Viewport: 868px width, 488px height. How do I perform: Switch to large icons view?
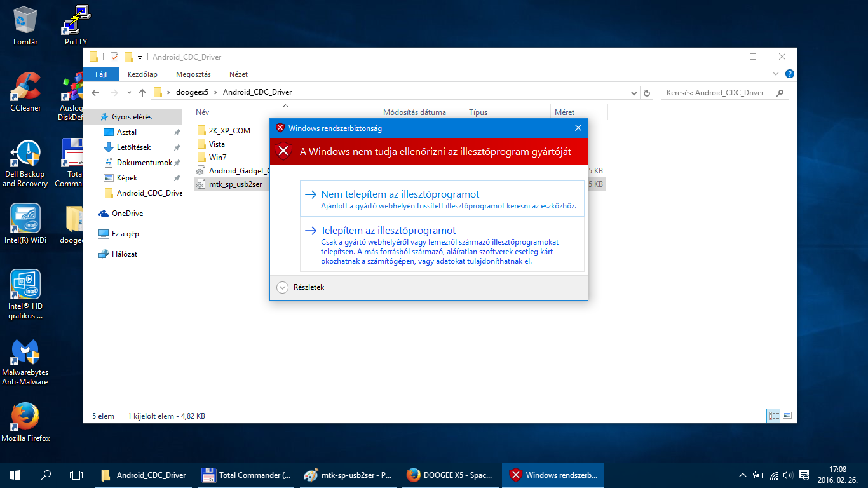click(787, 416)
